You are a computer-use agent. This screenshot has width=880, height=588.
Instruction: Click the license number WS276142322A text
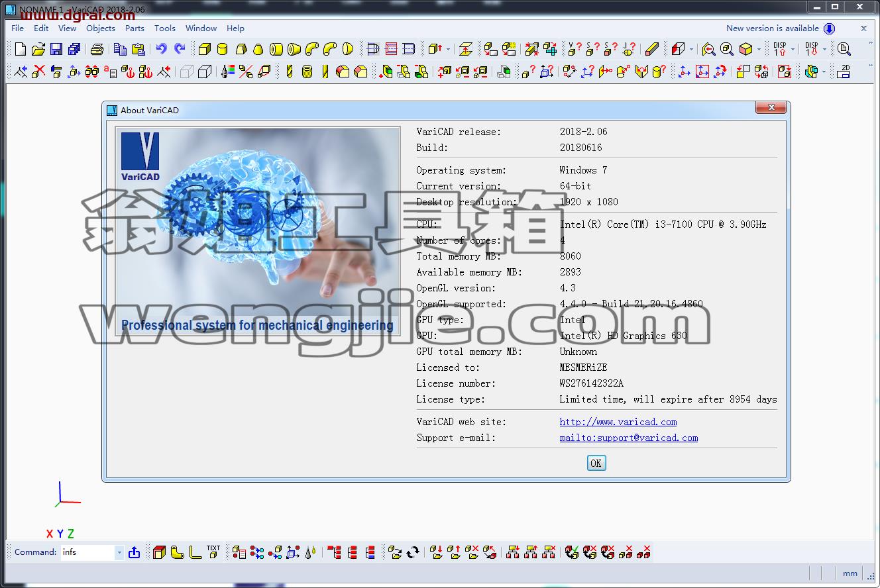click(x=591, y=383)
